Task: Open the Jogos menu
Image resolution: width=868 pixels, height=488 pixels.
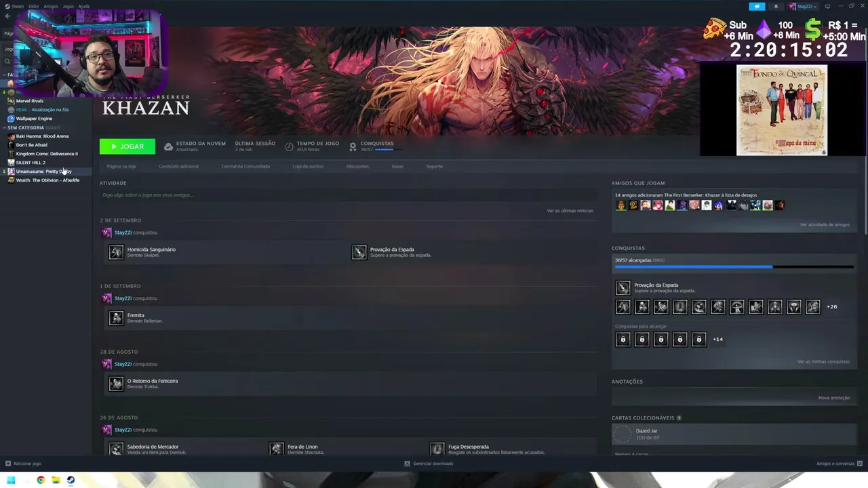Action: pos(68,6)
